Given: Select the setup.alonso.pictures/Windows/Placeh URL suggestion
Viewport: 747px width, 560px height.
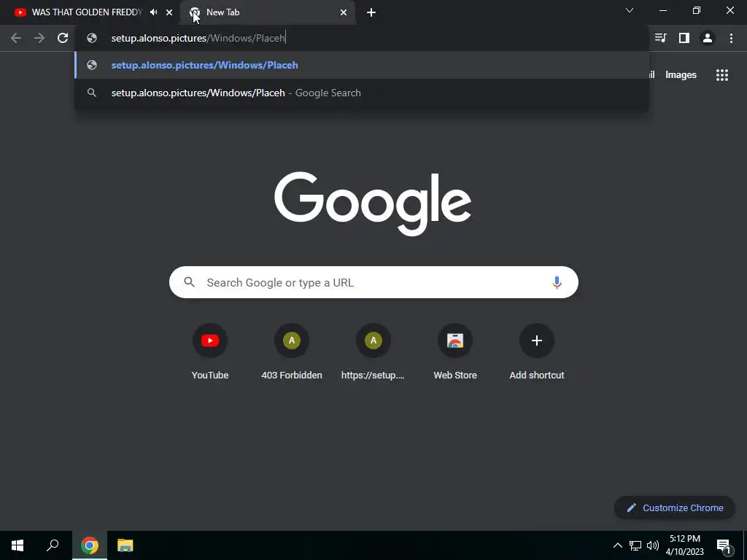Looking at the screenshot, I should [362, 65].
